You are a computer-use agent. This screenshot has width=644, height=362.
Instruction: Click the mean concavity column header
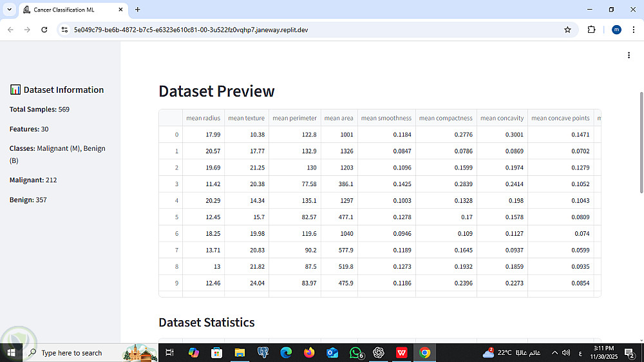[x=502, y=118]
